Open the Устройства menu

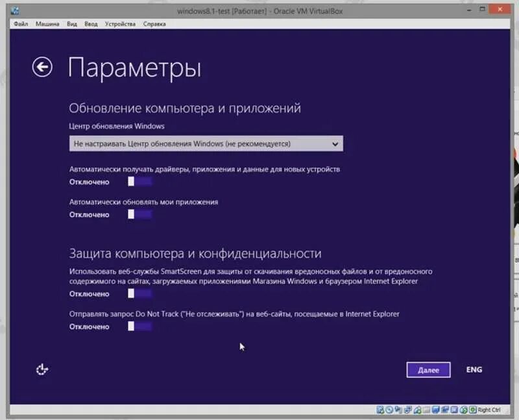click(120, 24)
